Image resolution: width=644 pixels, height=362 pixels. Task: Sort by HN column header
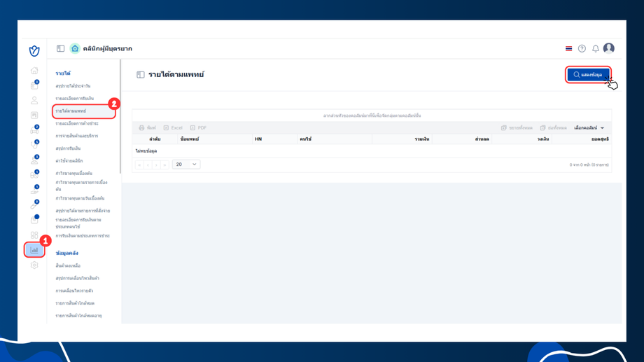coord(275,139)
